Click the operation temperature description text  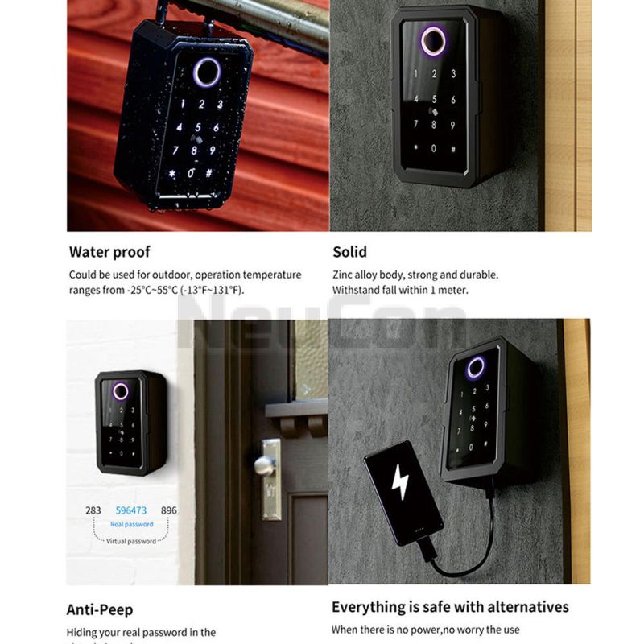coord(185,283)
